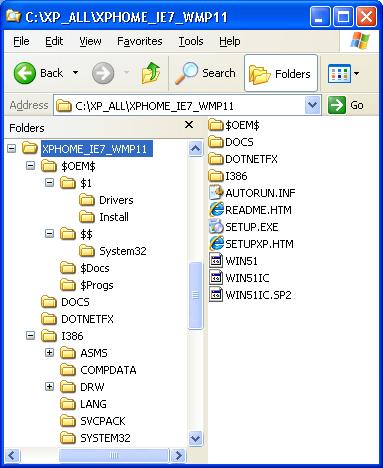This screenshot has height=468, width=383.
Task: Open the Favorites menu
Action: [x=140, y=41]
